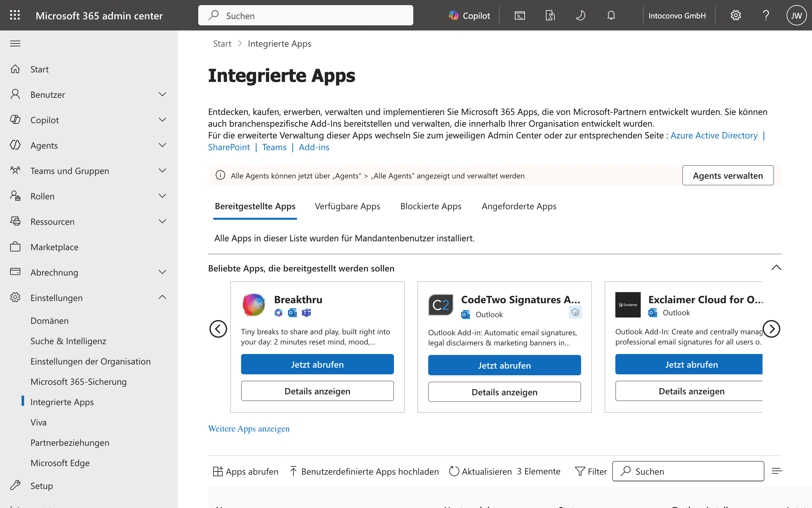This screenshot has height=508, width=812.
Task: Click Agents verwalten button
Action: (728, 175)
